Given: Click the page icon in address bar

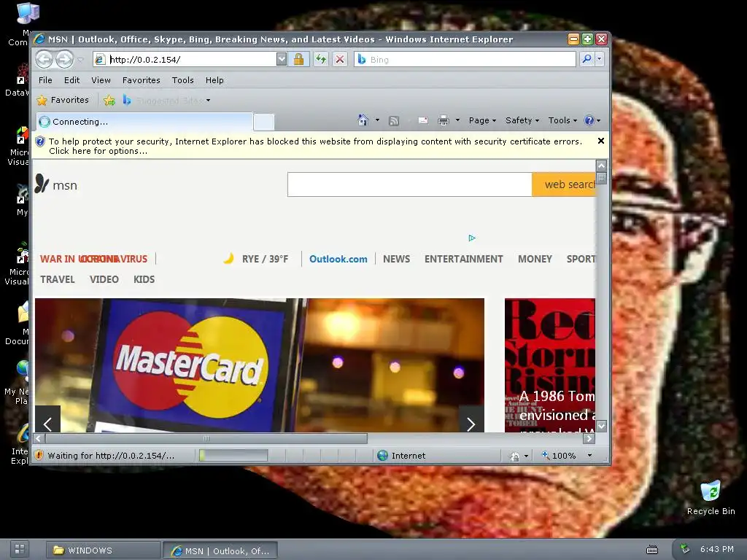Looking at the screenshot, I should (x=100, y=60).
